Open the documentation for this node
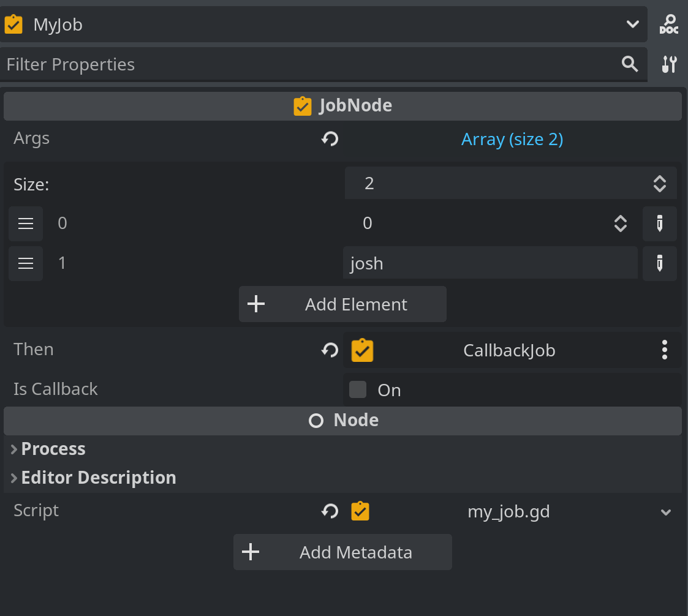The width and height of the screenshot is (688, 616). (668, 24)
